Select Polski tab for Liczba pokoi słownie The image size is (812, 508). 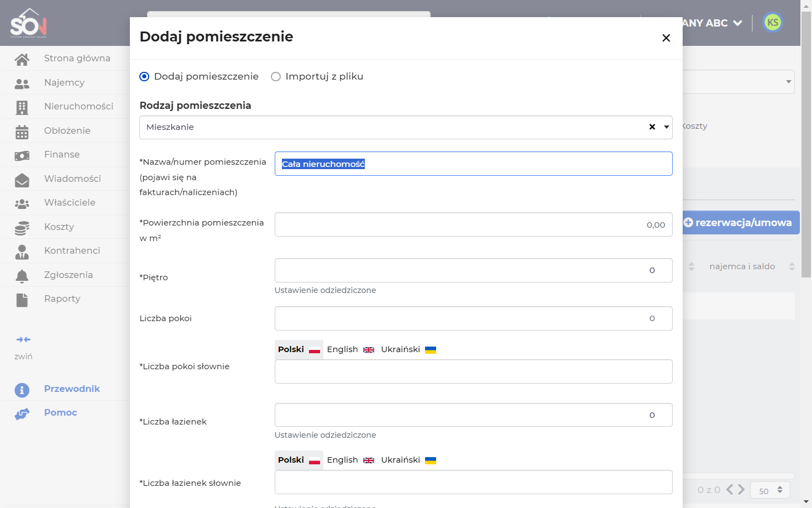click(x=299, y=349)
